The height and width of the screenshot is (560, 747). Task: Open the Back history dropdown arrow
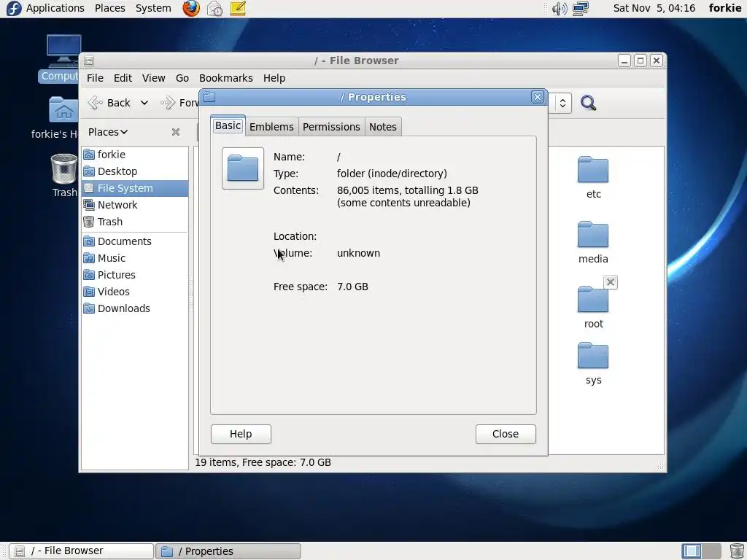coord(144,103)
